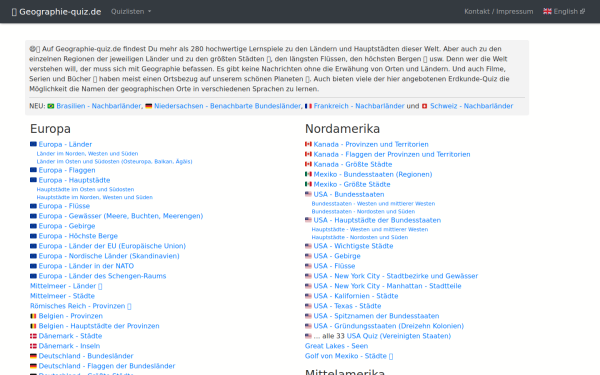Open Europa - Länder des Schengen-Raums

(103, 276)
